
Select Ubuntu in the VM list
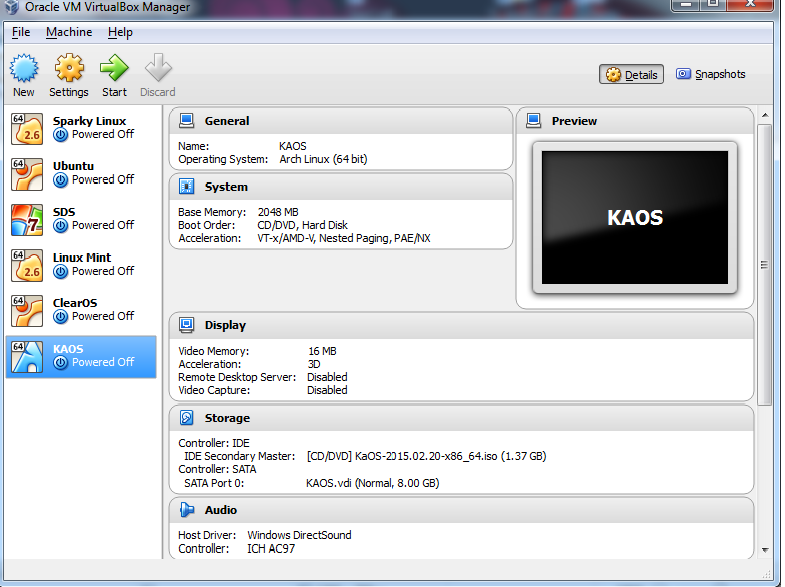tap(81, 174)
